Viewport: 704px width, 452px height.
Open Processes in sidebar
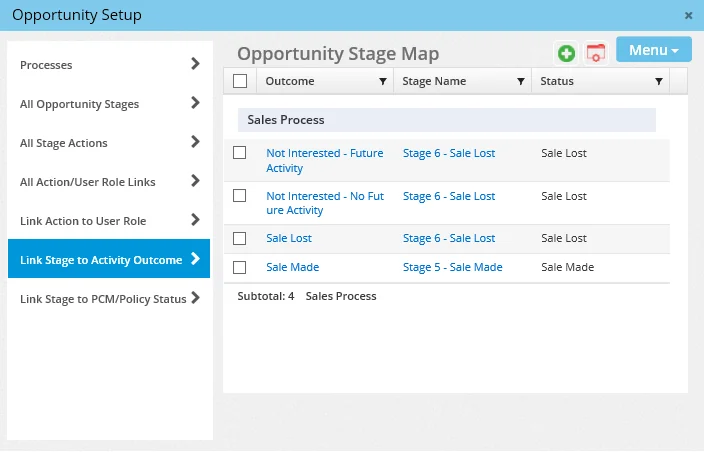pos(109,65)
